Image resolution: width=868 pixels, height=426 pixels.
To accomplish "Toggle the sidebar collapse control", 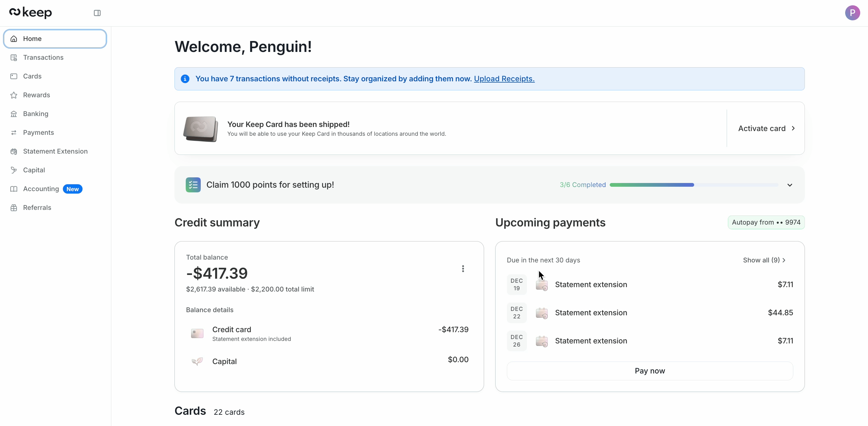I will click(97, 13).
